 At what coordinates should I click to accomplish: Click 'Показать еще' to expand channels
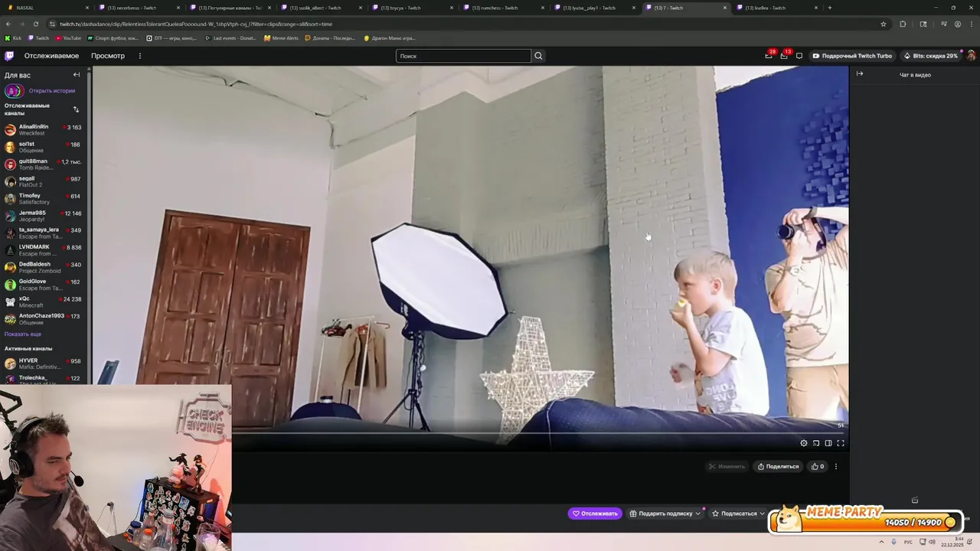click(23, 334)
